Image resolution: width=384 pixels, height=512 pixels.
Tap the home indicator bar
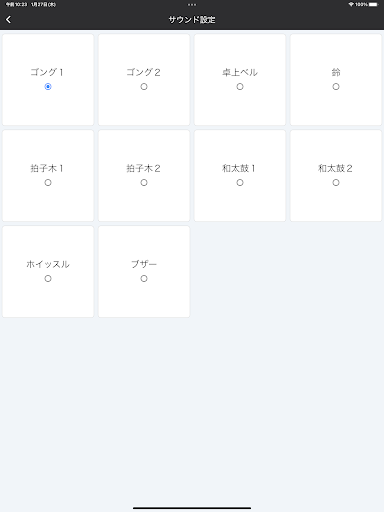pyautogui.click(x=192, y=508)
